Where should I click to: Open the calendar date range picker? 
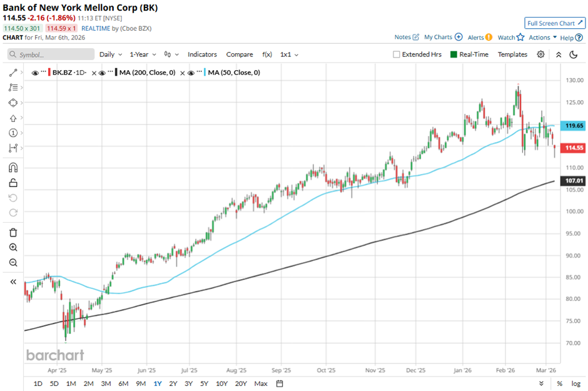click(x=280, y=383)
